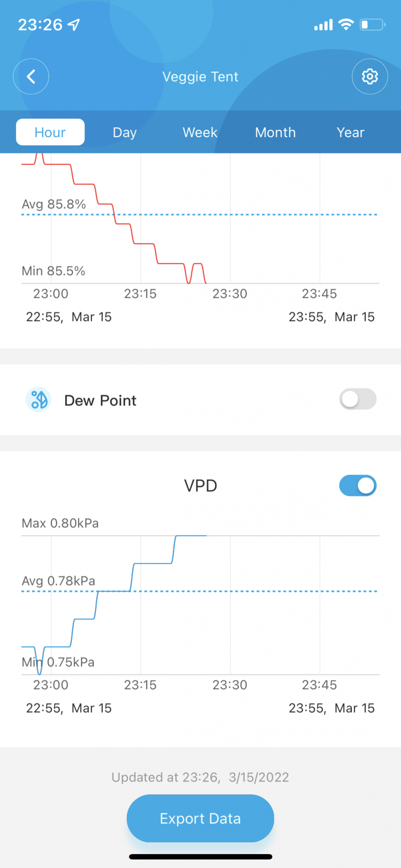Tap the VPD chart's Max 0.80kPa label

click(x=60, y=523)
